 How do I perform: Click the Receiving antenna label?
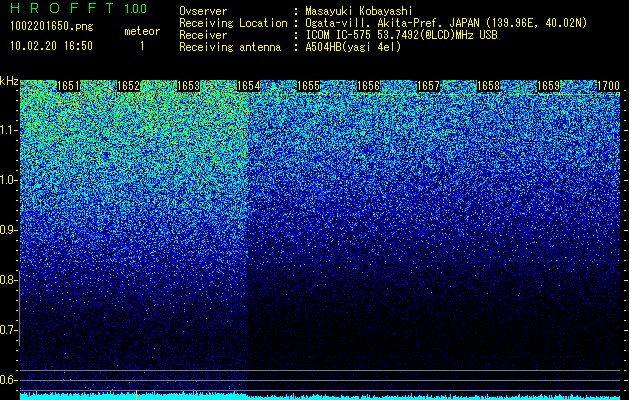(230, 47)
